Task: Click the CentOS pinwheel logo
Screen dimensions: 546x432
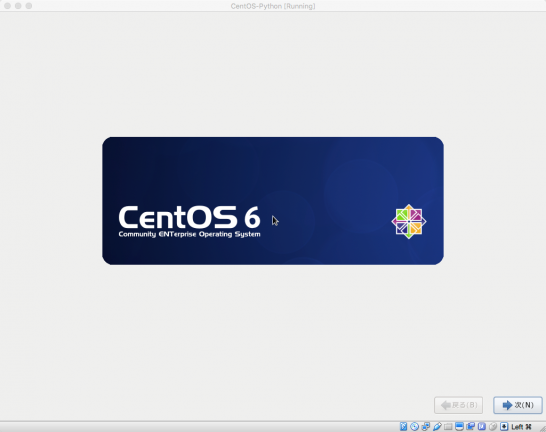Action: tap(409, 221)
